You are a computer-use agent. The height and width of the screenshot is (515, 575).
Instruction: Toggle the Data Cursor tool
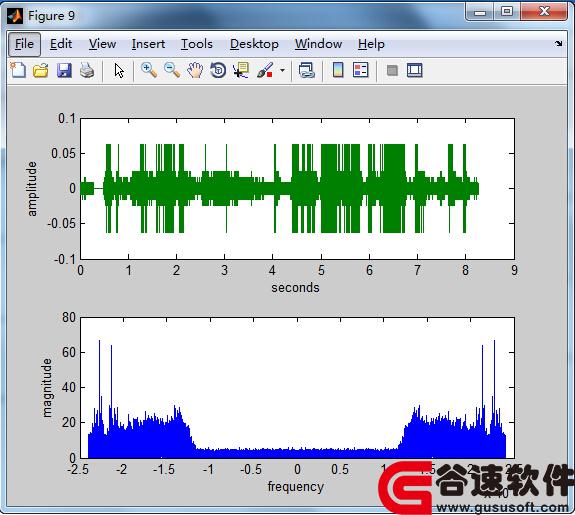(241, 70)
